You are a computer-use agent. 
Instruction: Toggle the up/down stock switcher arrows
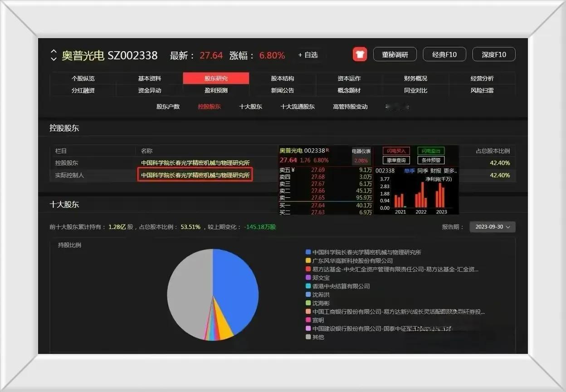click(x=54, y=55)
